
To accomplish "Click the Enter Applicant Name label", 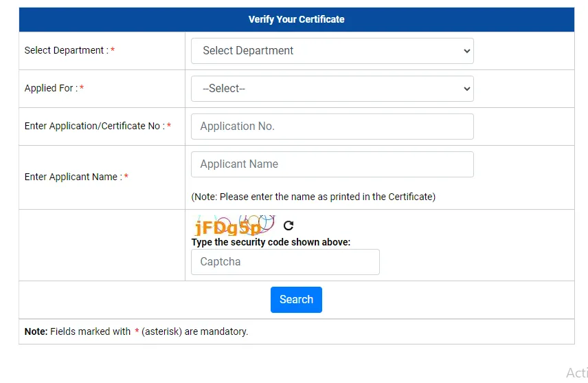I will pyautogui.click(x=73, y=177).
